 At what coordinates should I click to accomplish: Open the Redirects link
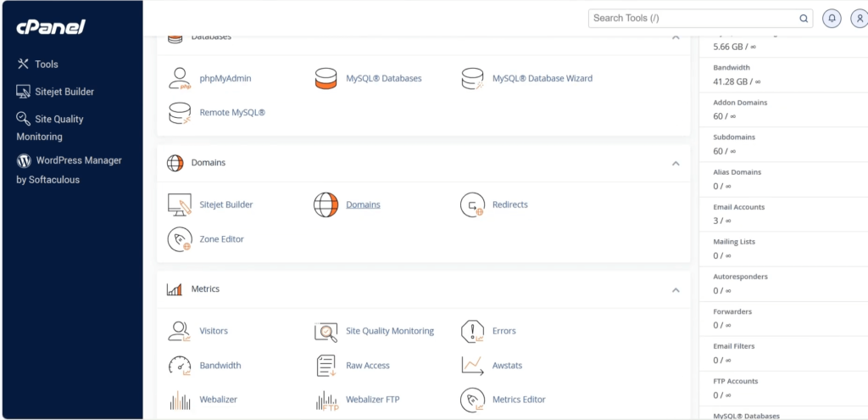tap(509, 205)
